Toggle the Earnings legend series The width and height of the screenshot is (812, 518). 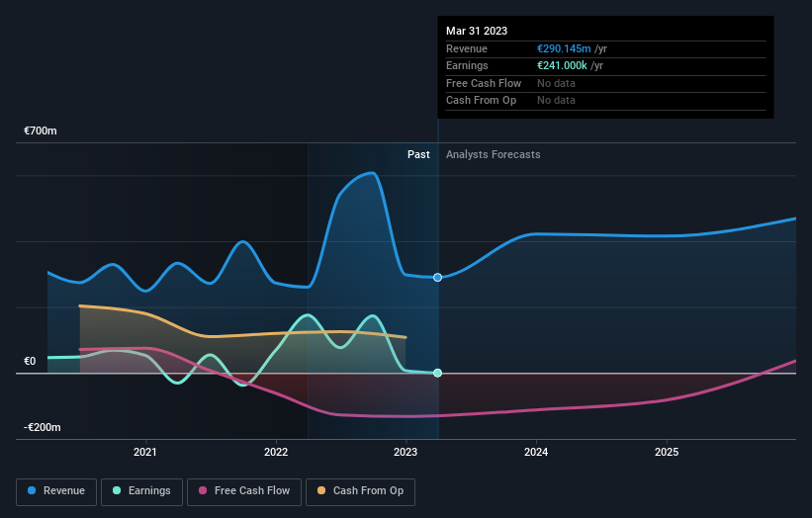[141, 491]
